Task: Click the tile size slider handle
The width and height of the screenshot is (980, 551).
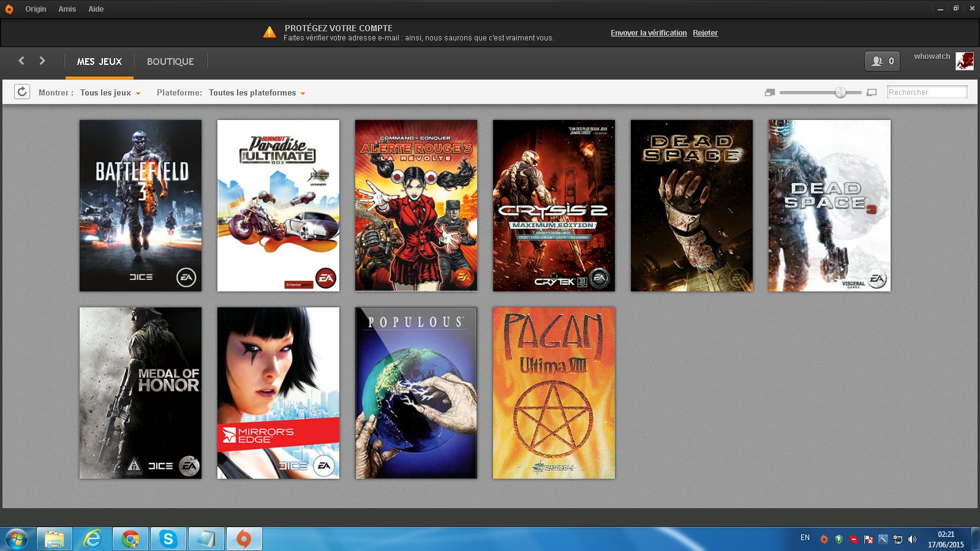Action: pos(840,92)
